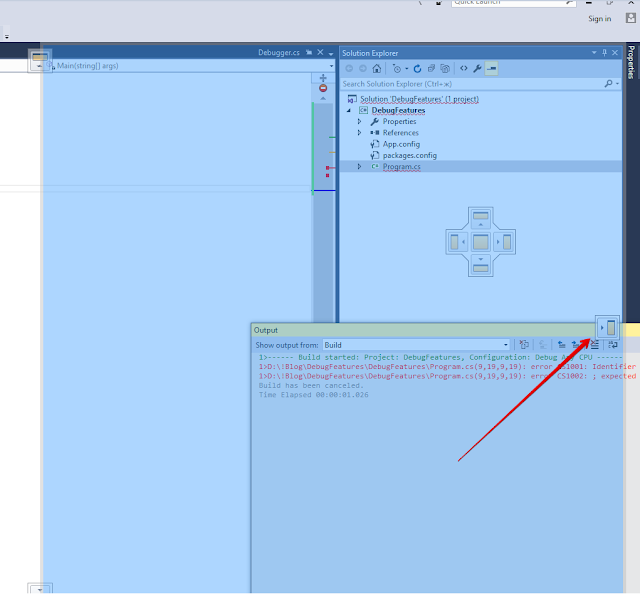Open Solution Explorer Window Position dropdown
The width and height of the screenshot is (640, 594).
coord(594,53)
